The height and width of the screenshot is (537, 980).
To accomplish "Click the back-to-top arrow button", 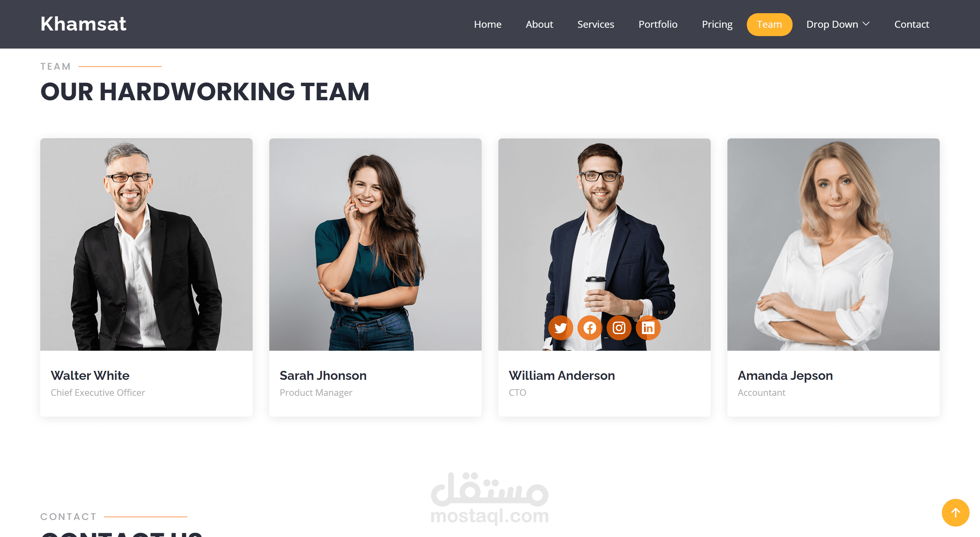I will pos(955,513).
